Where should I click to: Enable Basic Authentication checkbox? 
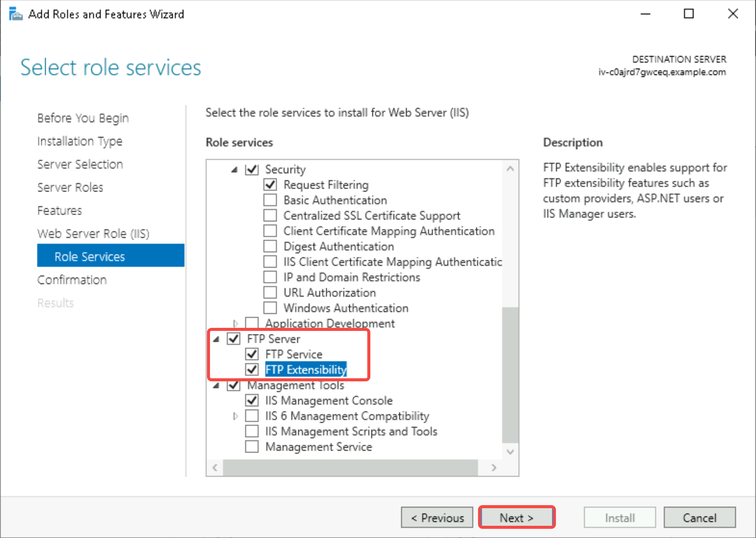point(270,200)
